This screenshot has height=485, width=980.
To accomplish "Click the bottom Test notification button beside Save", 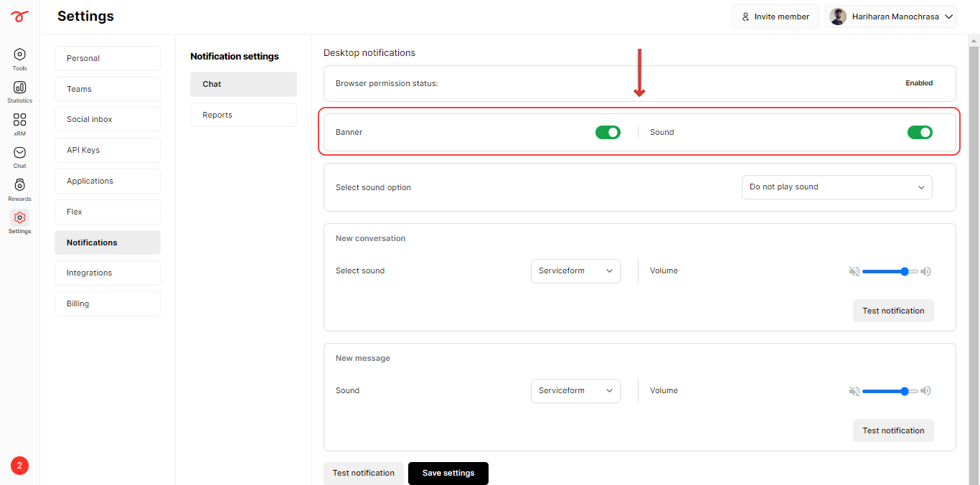I will [x=363, y=474].
